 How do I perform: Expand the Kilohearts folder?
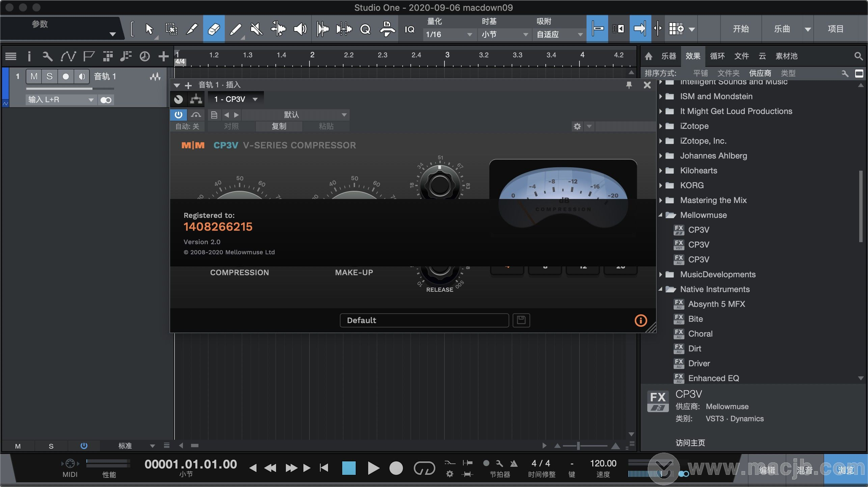660,171
